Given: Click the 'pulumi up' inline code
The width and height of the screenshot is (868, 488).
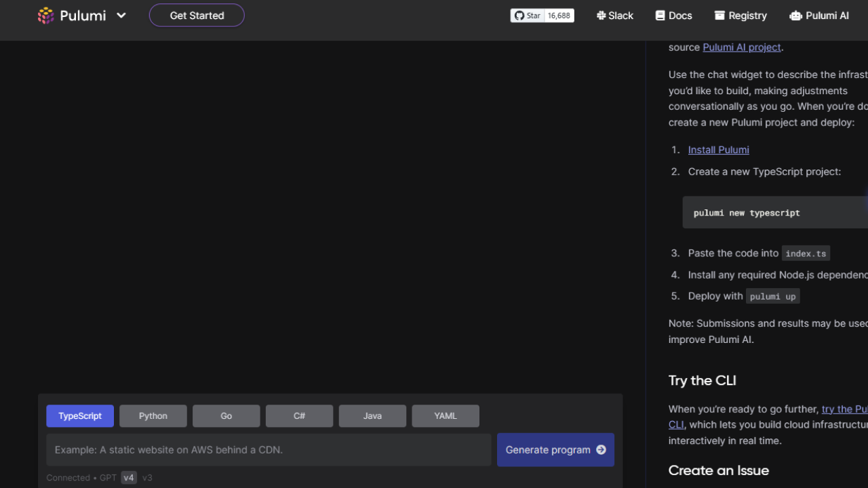Looking at the screenshot, I should (x=773, y=296).
